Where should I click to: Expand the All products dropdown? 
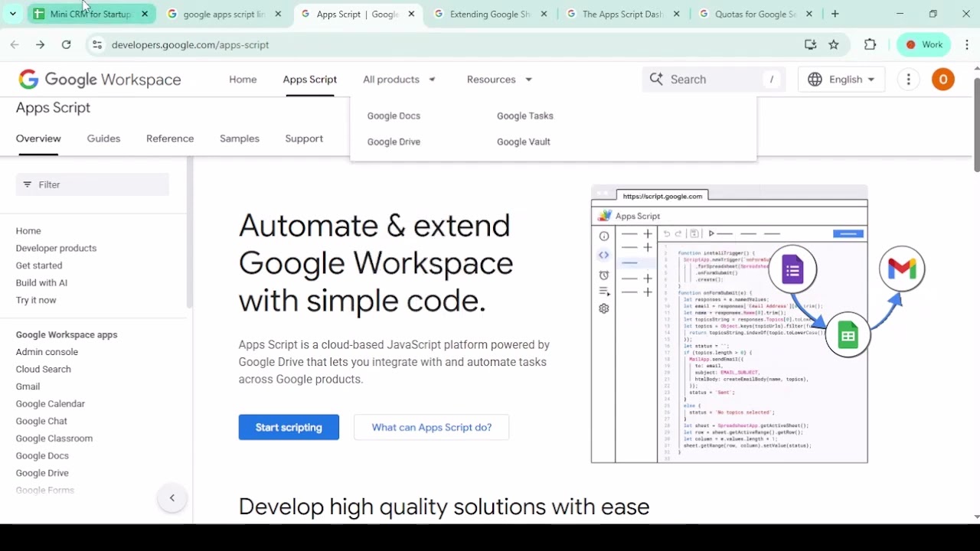(399, 80)
